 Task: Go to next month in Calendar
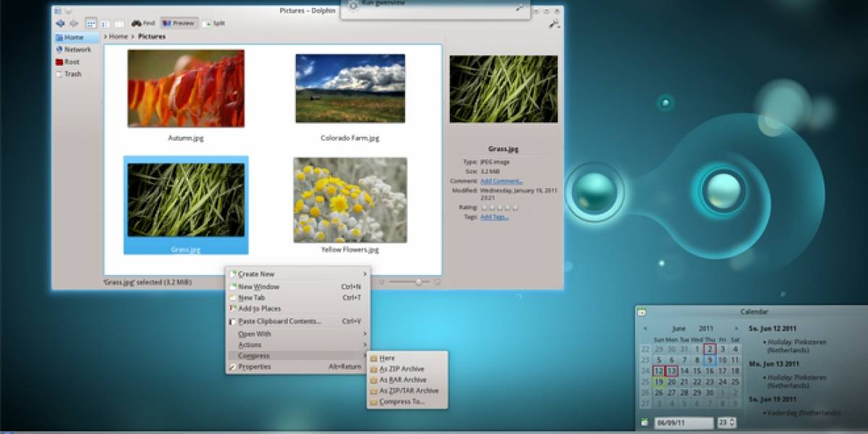click(736, 328)
